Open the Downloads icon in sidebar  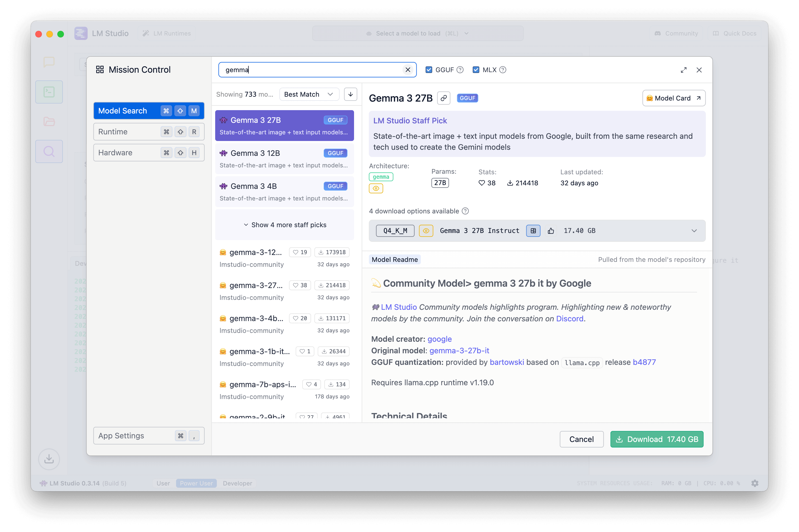49,459
